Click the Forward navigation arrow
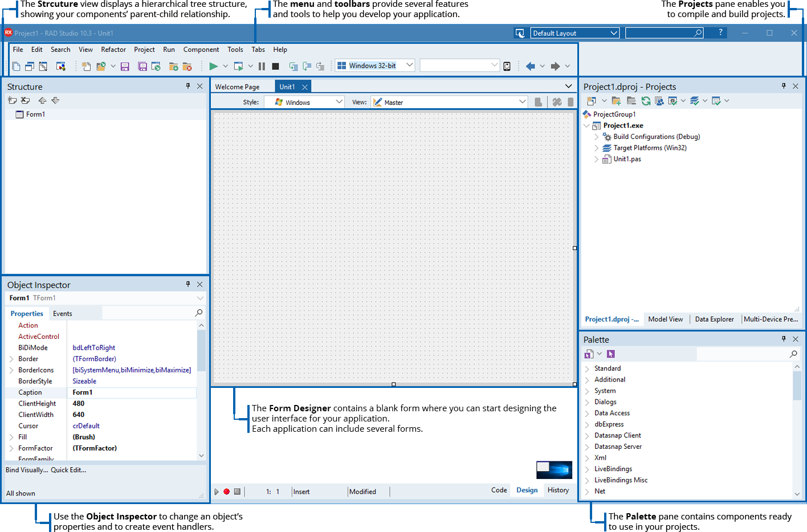Screen dimensions: 807x532 tap(555, 67)
